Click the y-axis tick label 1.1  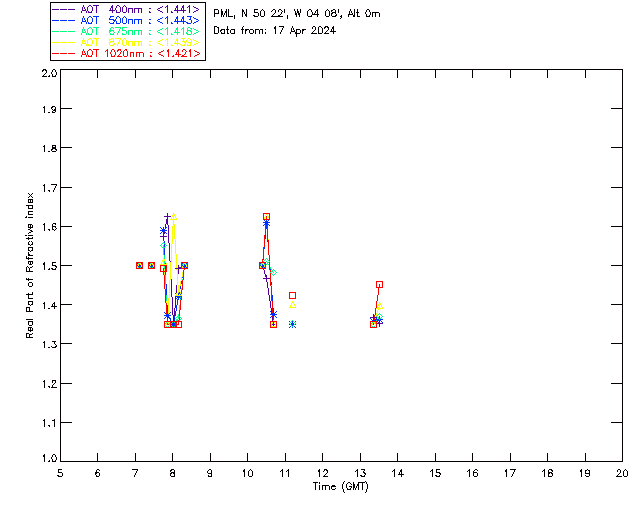[x=49, y=423]
